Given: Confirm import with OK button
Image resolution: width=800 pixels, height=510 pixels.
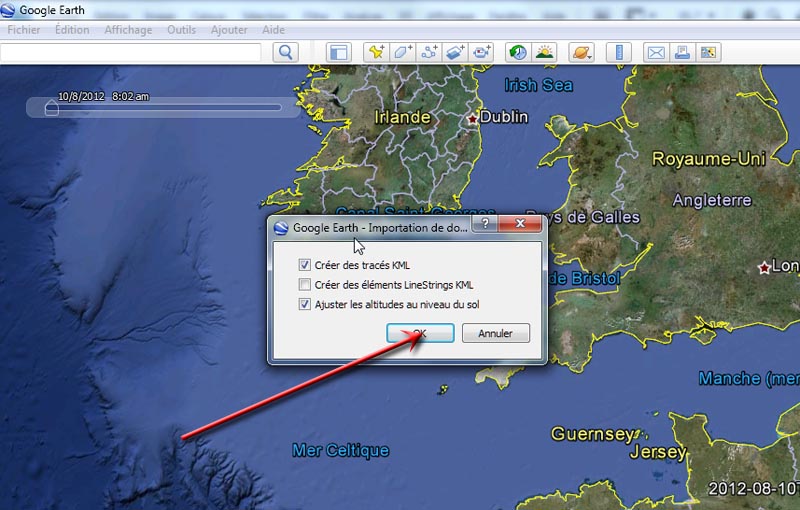Looking at the screenshot, I should tap(420, 333).
